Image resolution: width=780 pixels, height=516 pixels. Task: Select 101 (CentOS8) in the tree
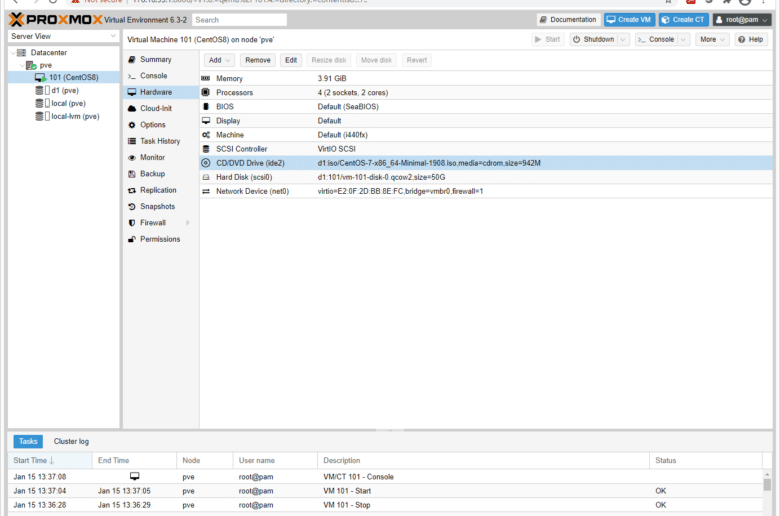click(64, 78)
